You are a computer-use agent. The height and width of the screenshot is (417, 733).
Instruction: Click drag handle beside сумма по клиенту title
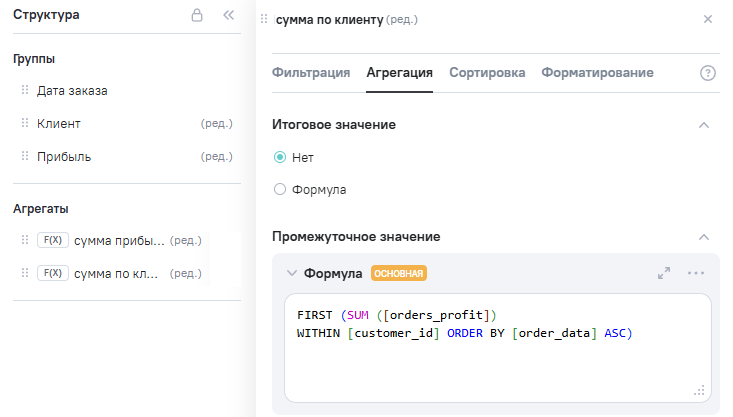(264, 19)
